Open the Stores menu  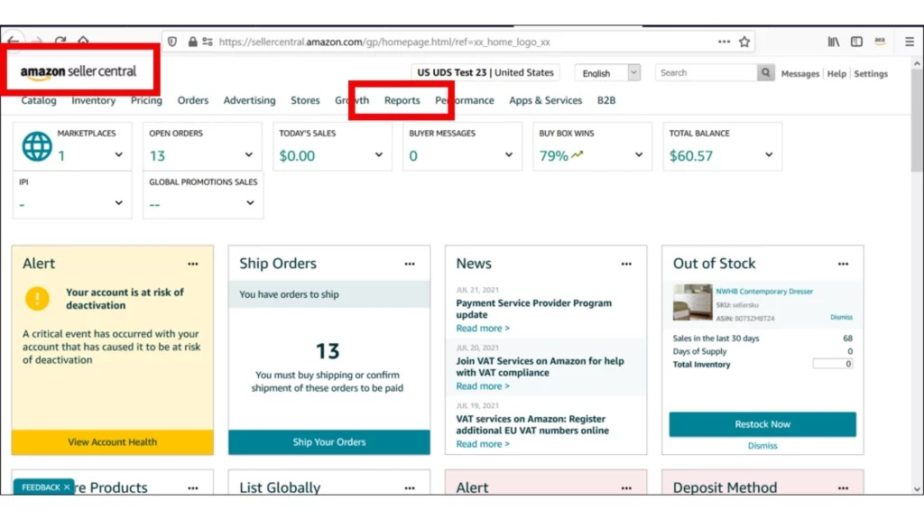(x=305, y=100)
